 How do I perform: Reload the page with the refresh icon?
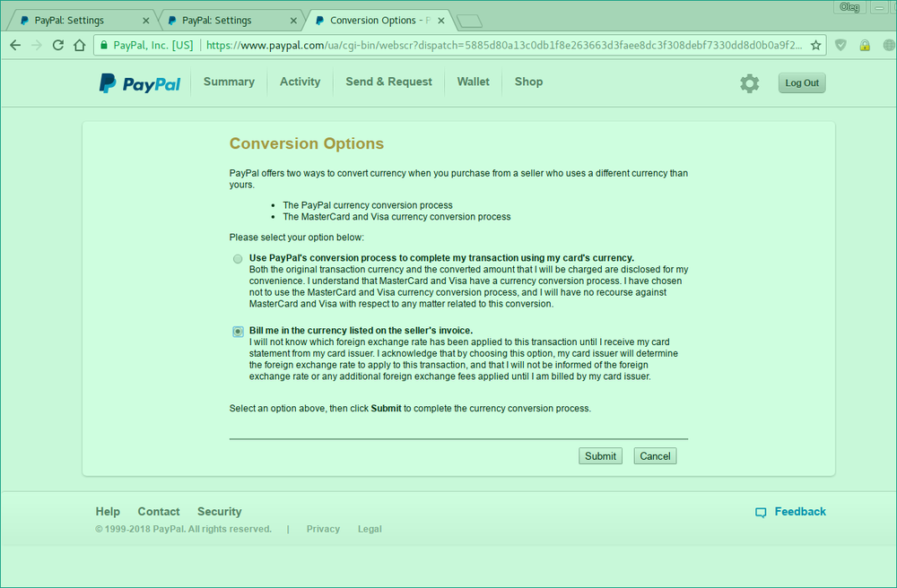point(57,45)
